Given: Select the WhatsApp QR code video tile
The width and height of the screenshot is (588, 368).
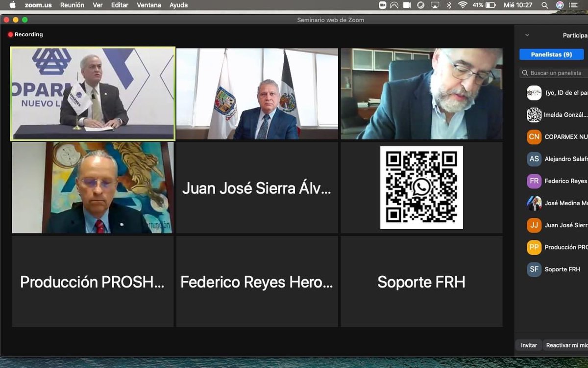Looking at the screenshot, I should point(422,187).
